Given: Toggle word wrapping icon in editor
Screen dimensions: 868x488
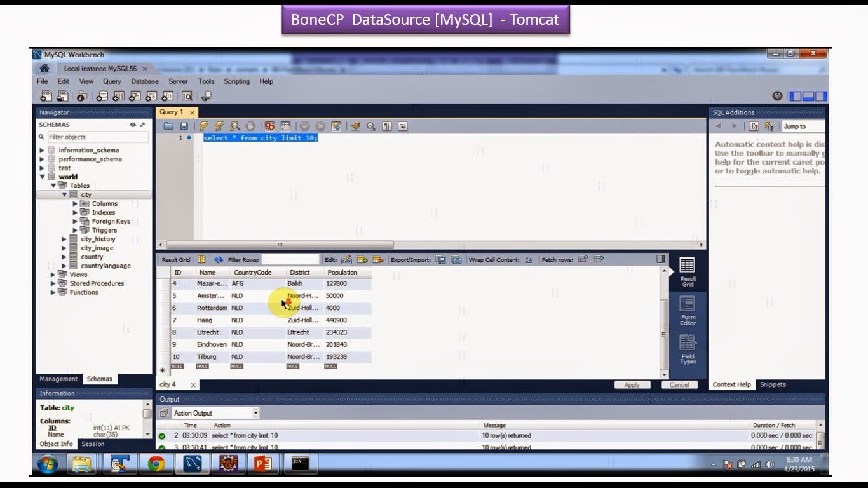Looking at the screenshot, I should point(402,126).
